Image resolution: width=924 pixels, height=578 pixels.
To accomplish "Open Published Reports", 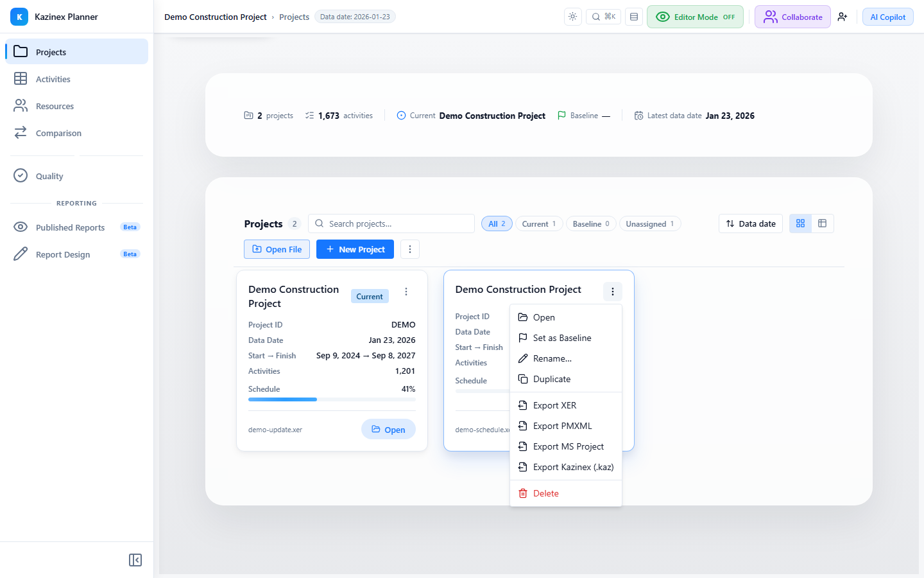I will tap(76, 227).
